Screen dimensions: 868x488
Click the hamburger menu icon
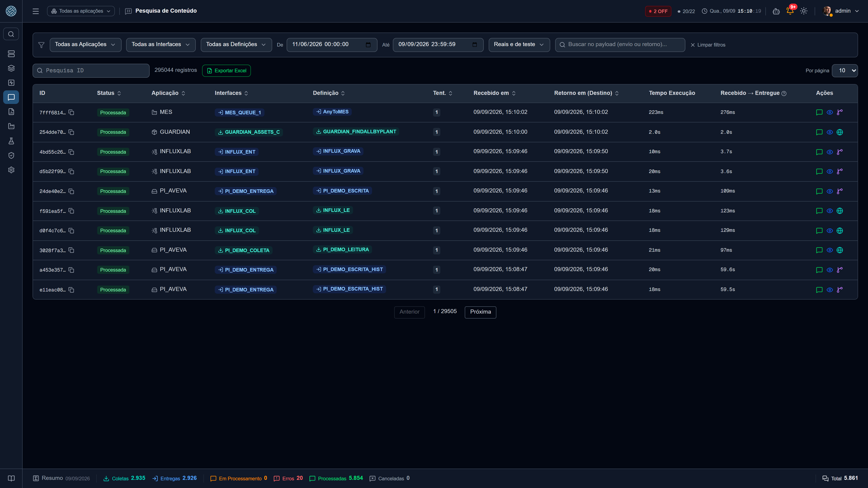pos(36,11)
